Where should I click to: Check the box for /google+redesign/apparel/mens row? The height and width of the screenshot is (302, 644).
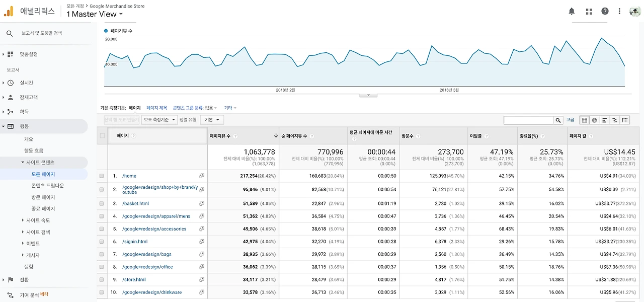102,216
